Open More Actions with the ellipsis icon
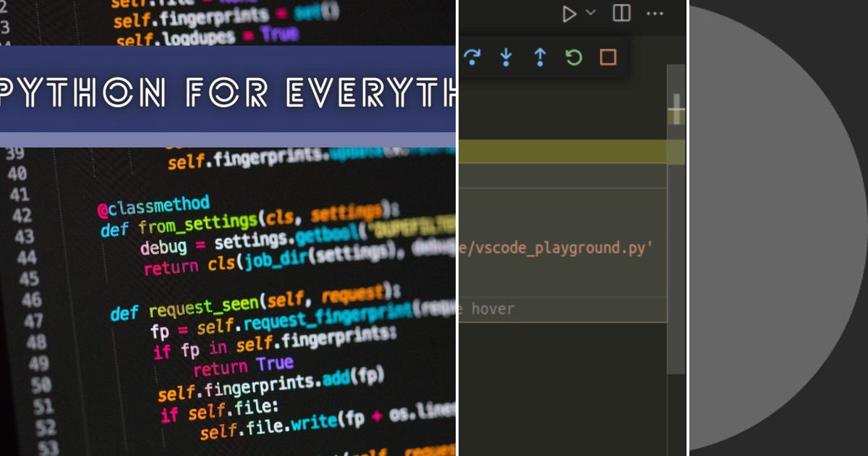The height and width of the screenshot is (456, 868). [x=655, y=13]
